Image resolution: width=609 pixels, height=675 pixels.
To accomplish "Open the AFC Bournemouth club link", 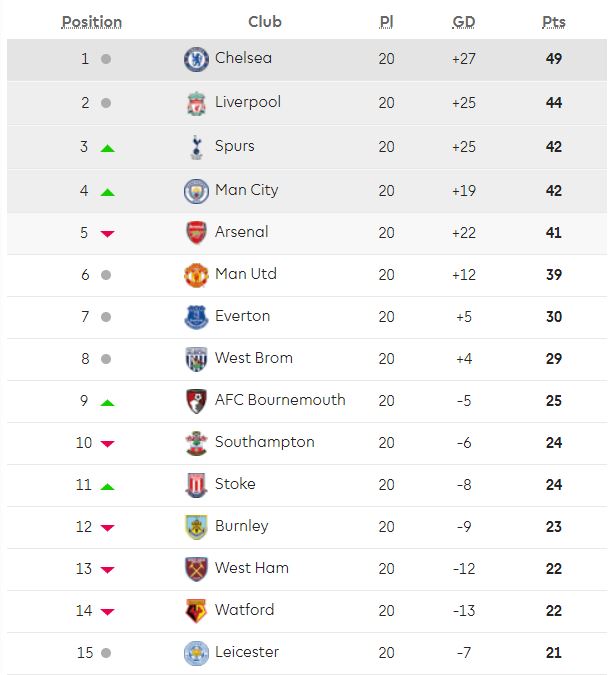I will pyautogui.click(x=280, y=400).
